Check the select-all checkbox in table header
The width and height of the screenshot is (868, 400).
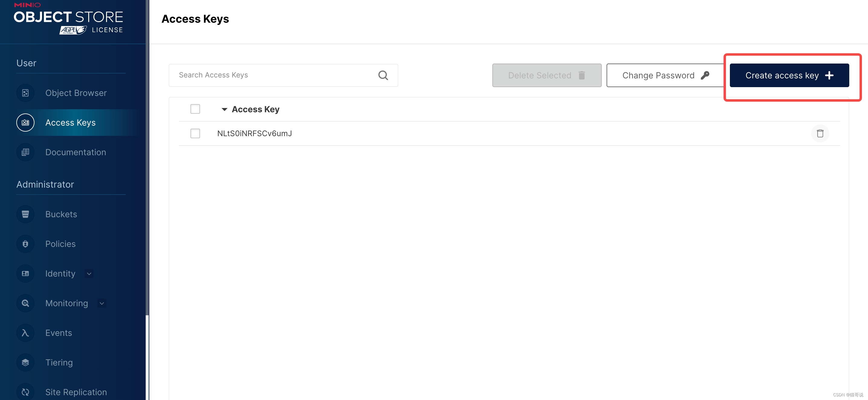pyautogui.click(x=195, y=109)
